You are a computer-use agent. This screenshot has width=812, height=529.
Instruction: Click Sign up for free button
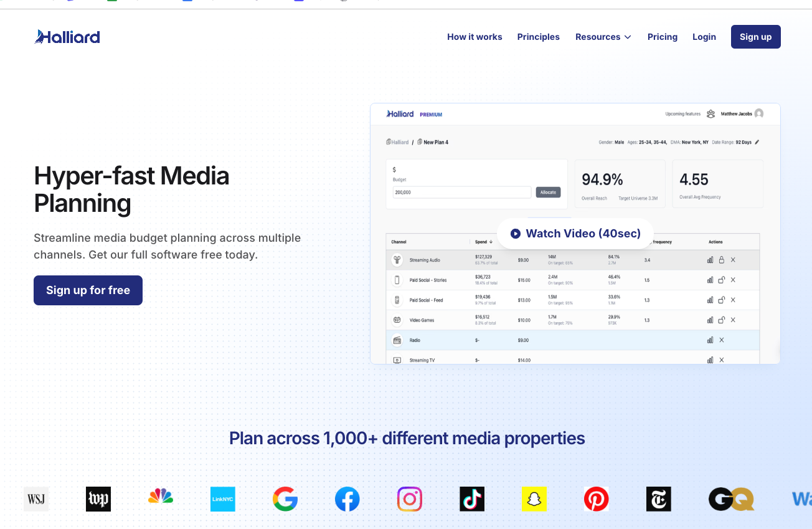(88, 290)
